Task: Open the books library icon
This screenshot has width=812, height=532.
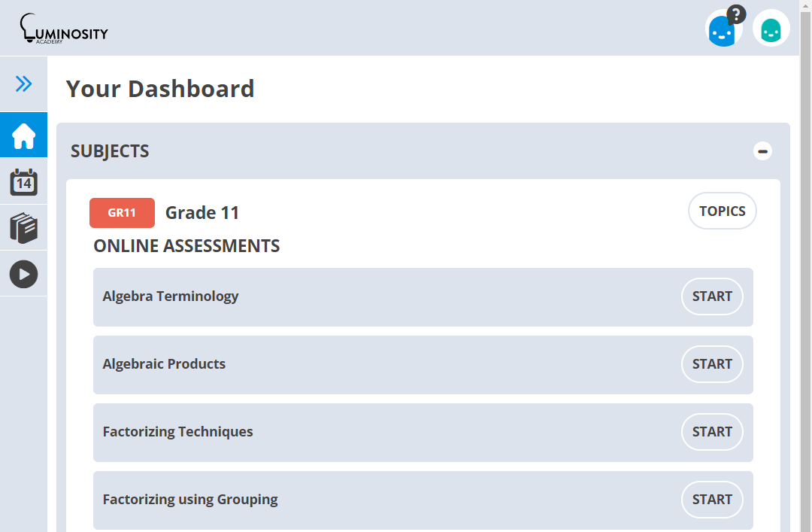Action: (x=23, y=228)
